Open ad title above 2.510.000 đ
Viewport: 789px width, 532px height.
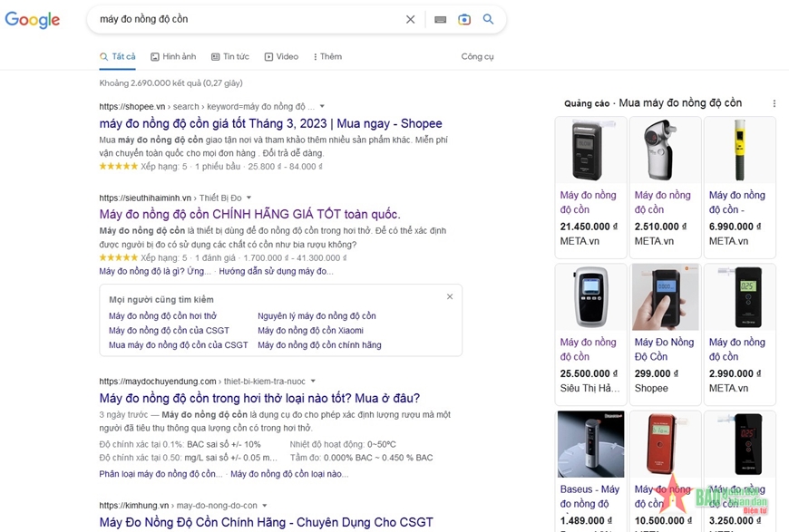[662, 202]
